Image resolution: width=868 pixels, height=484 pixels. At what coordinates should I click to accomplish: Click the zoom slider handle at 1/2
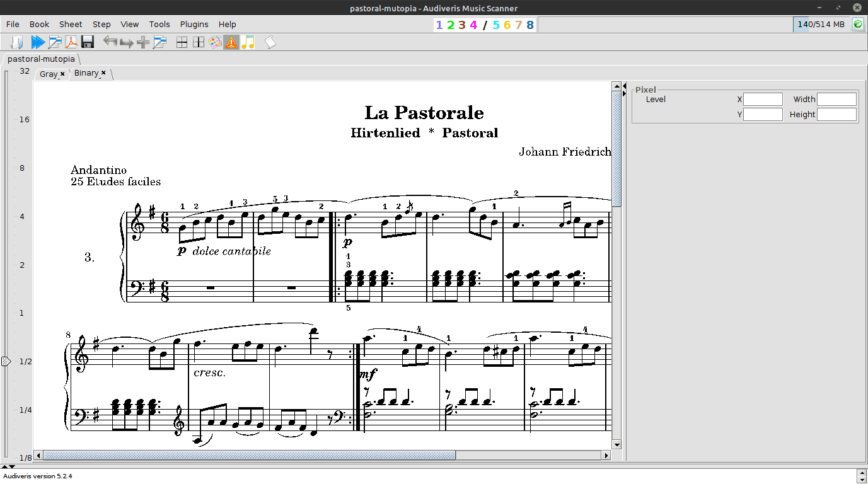click(x=6, y=362)
